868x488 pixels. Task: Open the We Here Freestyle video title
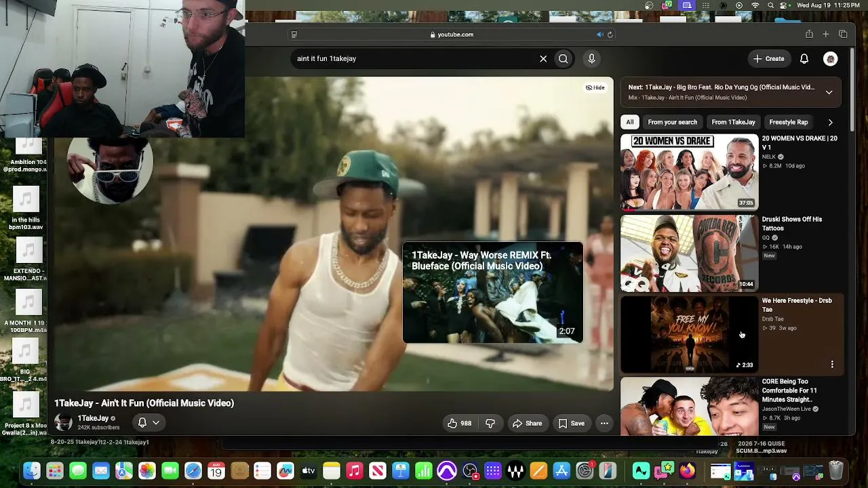tap(797, 305)
